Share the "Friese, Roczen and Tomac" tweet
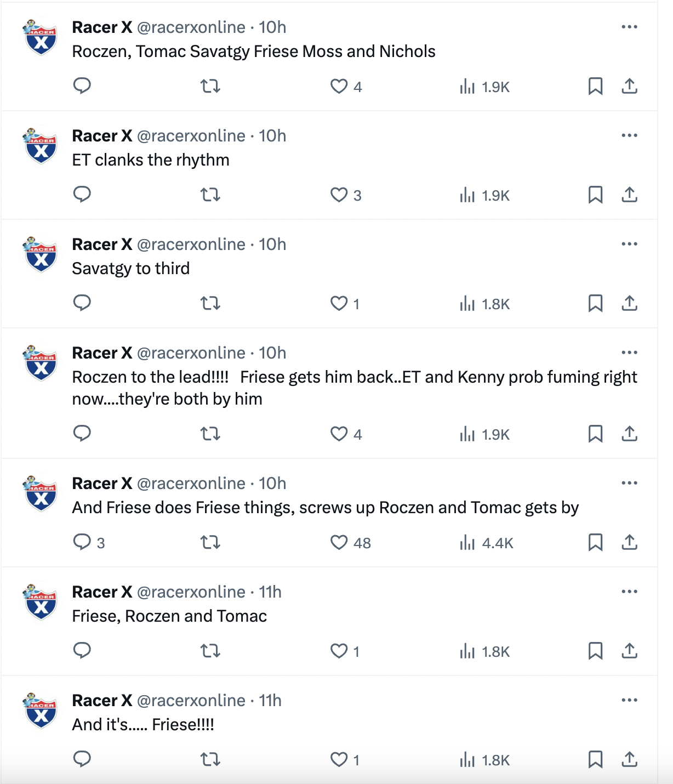The width and height of the screenshot is (673, 784). pyautogui.click(x=630, y=651)
